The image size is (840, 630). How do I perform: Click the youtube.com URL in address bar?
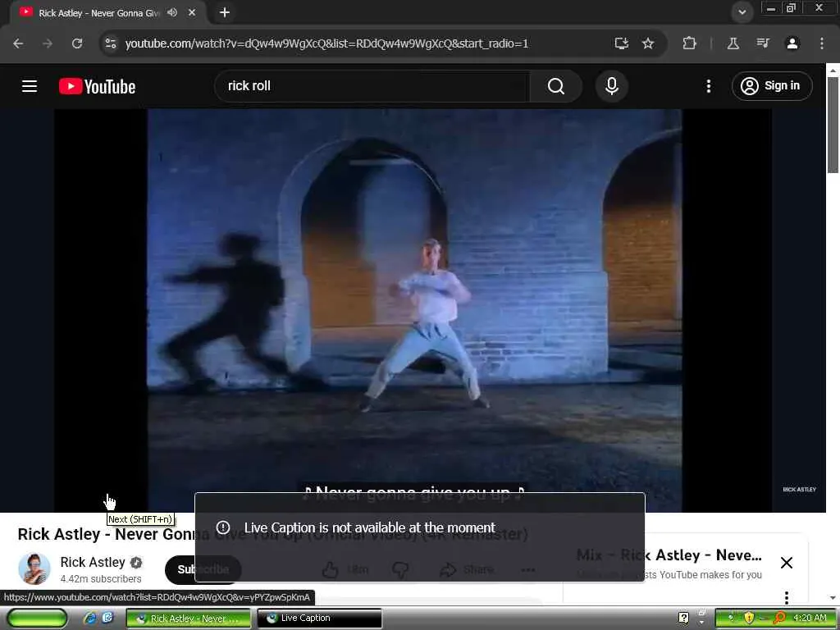[326, 43]
